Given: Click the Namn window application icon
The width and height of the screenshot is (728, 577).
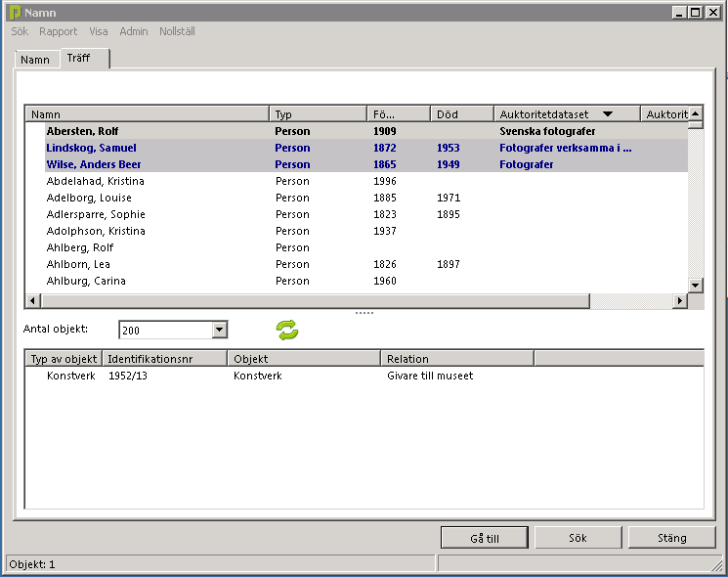Looking at the screenshot, I should (15, 13).
